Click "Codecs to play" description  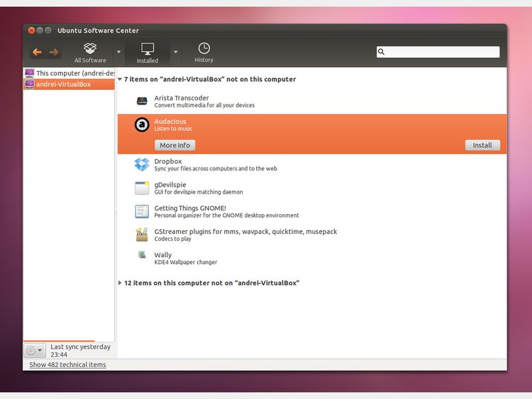[x=173, y=239]
